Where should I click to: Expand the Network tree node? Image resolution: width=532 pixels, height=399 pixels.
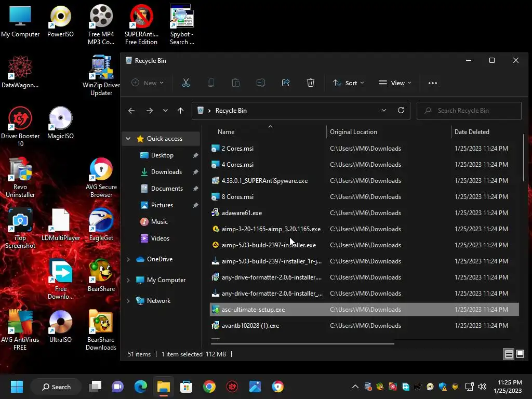coord(128,301)
